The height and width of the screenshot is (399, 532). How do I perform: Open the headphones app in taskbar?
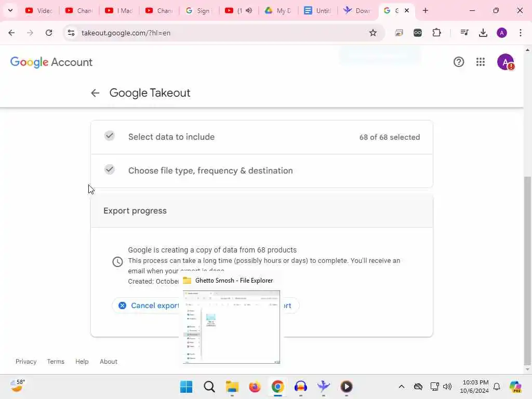tap(301, 387)
